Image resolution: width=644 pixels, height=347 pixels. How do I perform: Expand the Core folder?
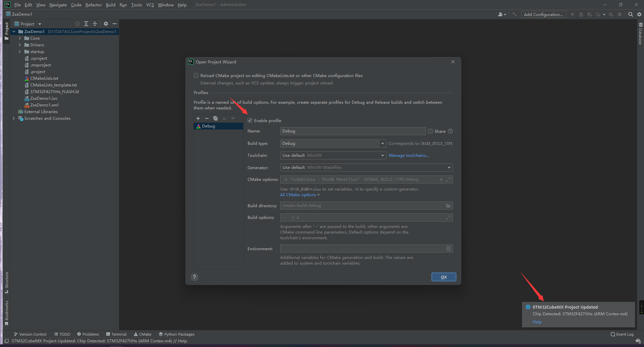[x=20, y=38]
